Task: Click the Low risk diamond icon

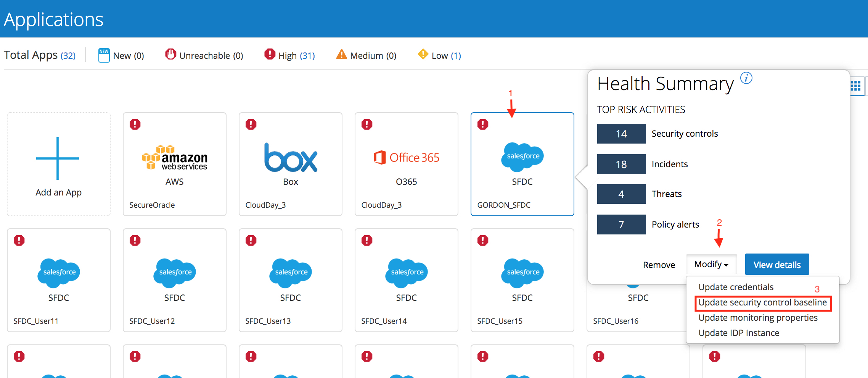Action: (423, 54)
